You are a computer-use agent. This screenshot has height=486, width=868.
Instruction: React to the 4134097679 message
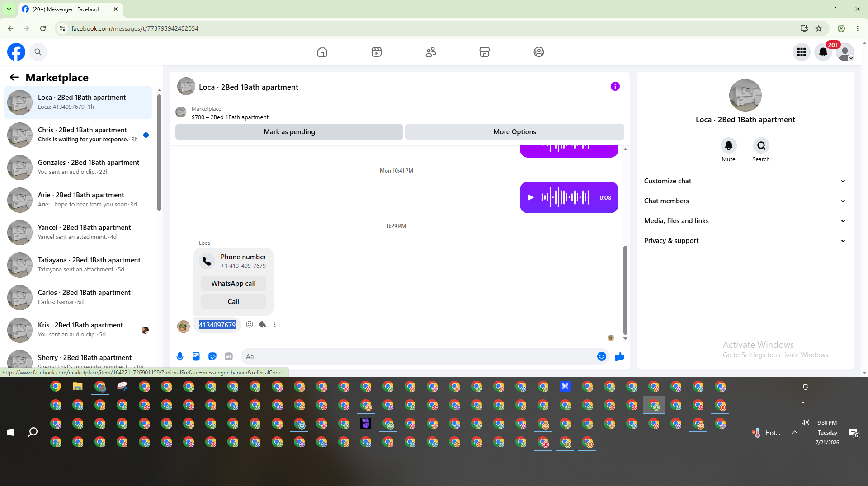click(250, 324)
